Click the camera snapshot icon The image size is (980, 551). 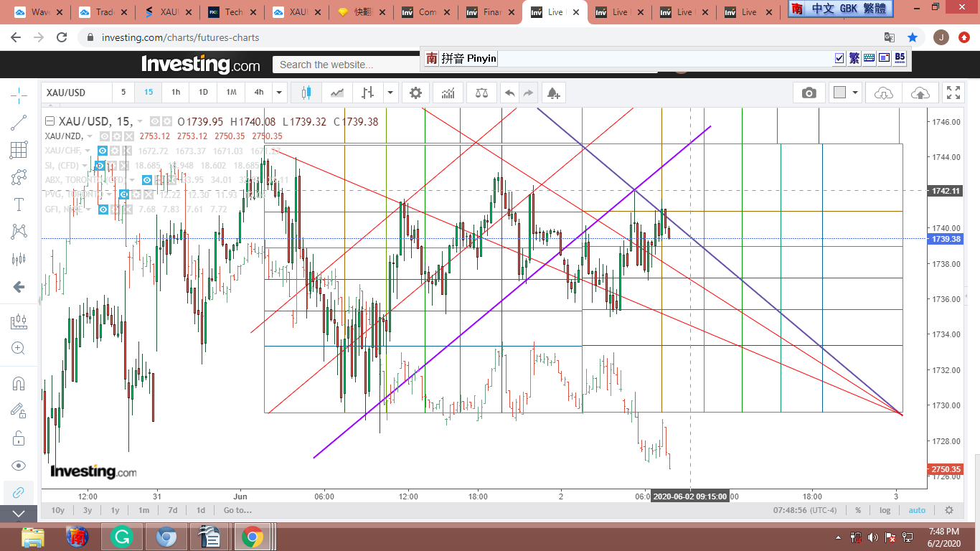point(809,93)
